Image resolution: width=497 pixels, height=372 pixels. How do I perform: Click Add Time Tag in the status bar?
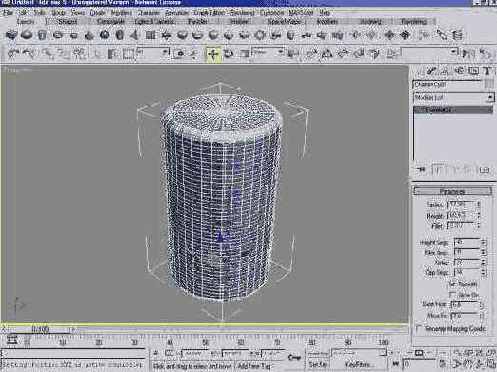[x=254, y=366]
